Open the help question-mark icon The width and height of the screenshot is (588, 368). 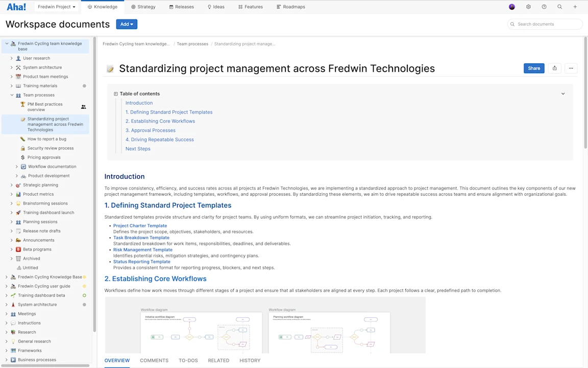[544, 7]
